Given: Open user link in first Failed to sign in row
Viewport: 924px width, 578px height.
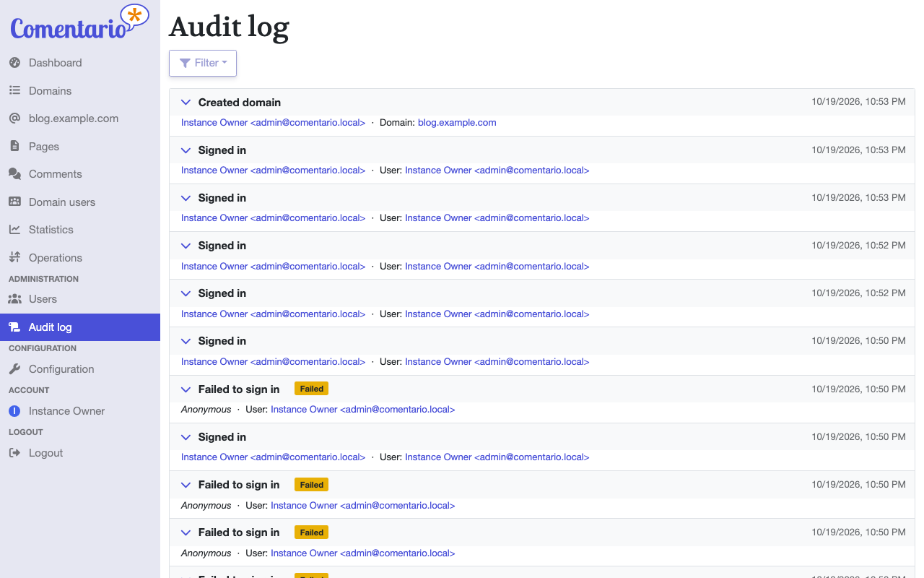Looking at the screenshot, I should pyautogui.click(x=362, y=410).
